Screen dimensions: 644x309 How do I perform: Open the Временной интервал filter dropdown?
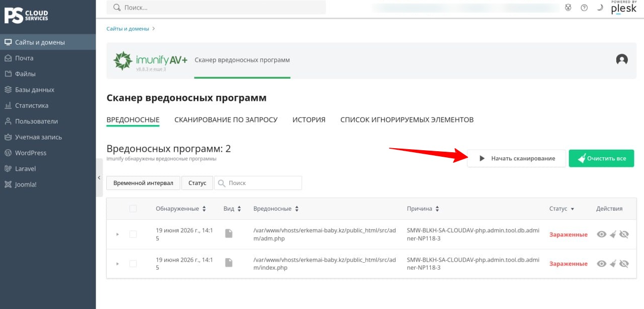pos(143,183)
